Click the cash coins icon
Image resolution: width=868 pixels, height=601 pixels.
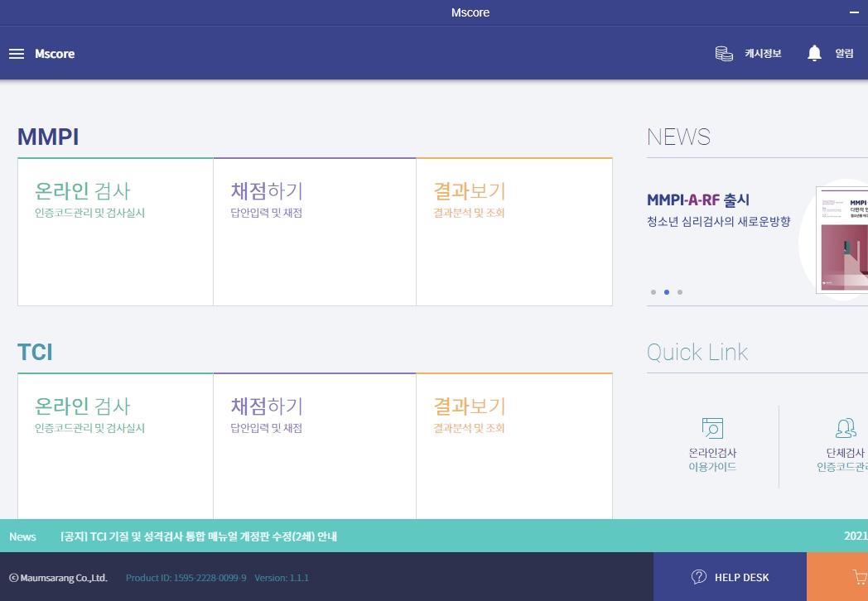coord(724,54)
